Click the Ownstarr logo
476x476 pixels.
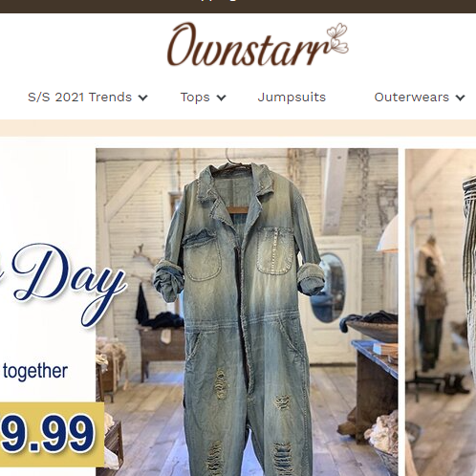click(x=257, y=44)
